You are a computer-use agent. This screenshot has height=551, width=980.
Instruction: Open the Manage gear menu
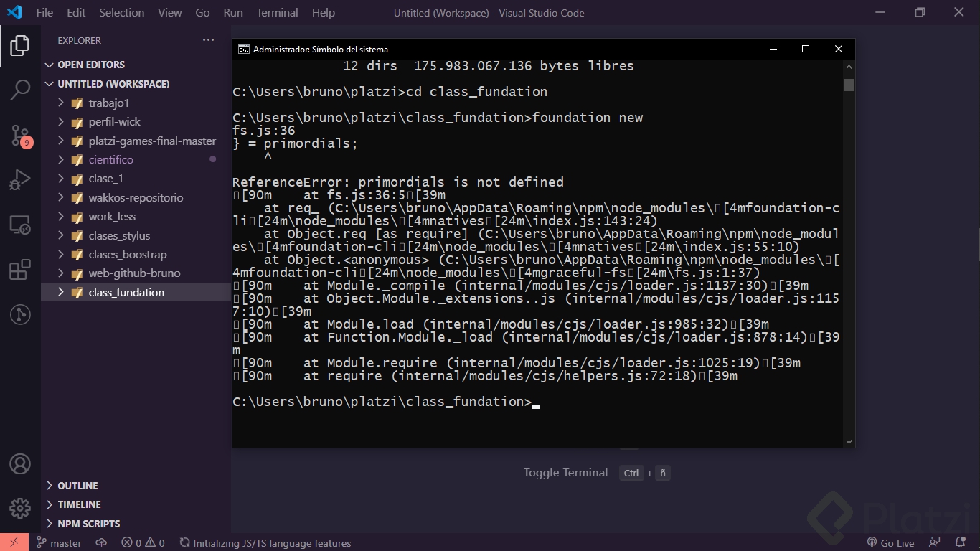click(20, 509)
